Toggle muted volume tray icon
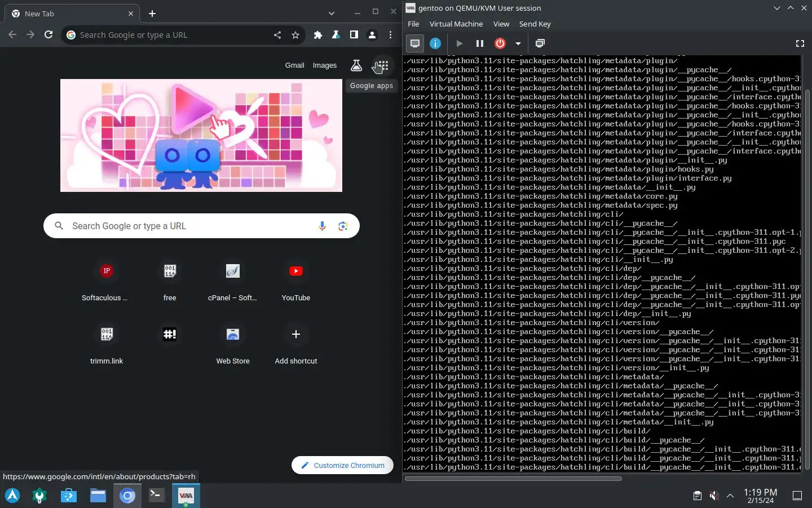812x508 pixels. coord(714,496)
